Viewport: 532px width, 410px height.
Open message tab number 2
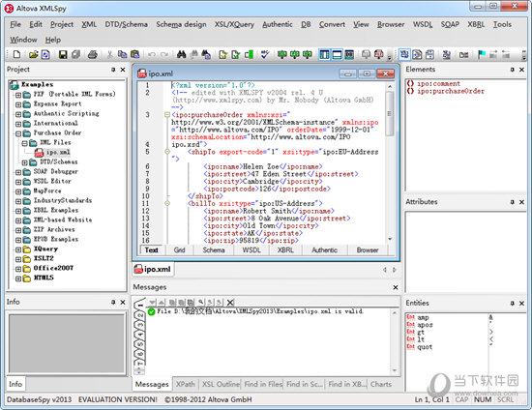pyautogui.click(x=140, y=315)
